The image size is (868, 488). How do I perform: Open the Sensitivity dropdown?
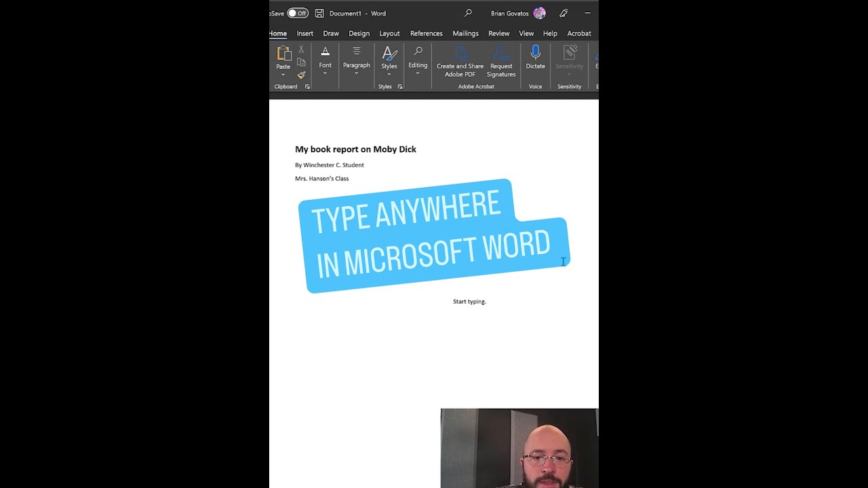coord(569,61)
